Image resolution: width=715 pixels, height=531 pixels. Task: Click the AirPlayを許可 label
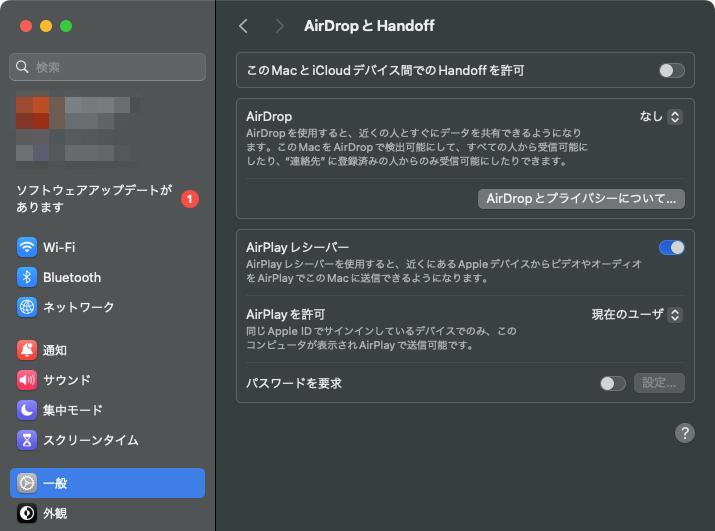(x=285, y=315)
